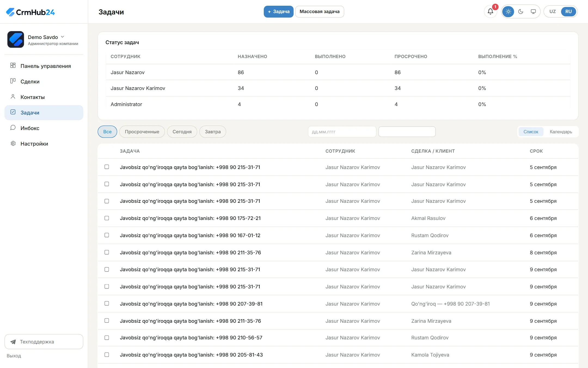This screenshot has width=588, height=368.
Task: Click the Сделки board icon
Action: tap(13, 81)
